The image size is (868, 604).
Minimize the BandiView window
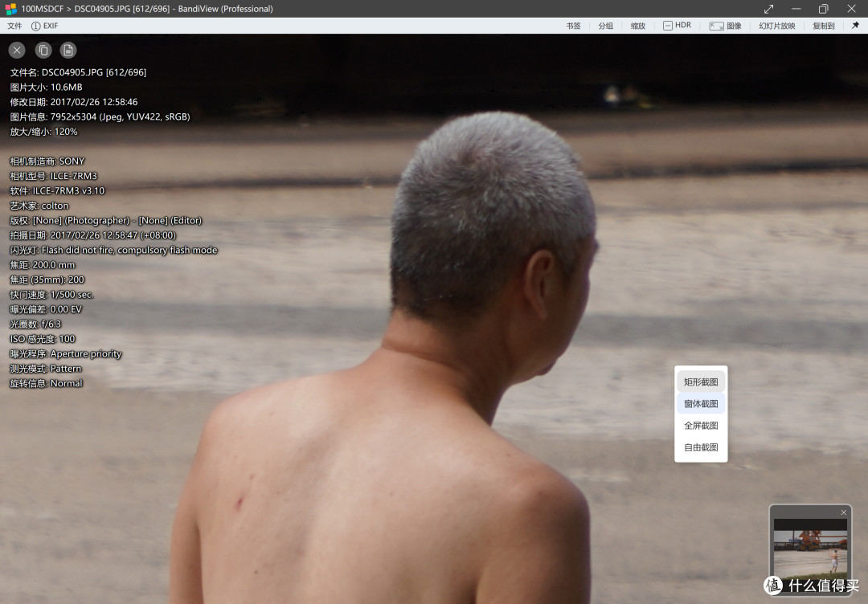pyautogui.click(x=796, y=9)
